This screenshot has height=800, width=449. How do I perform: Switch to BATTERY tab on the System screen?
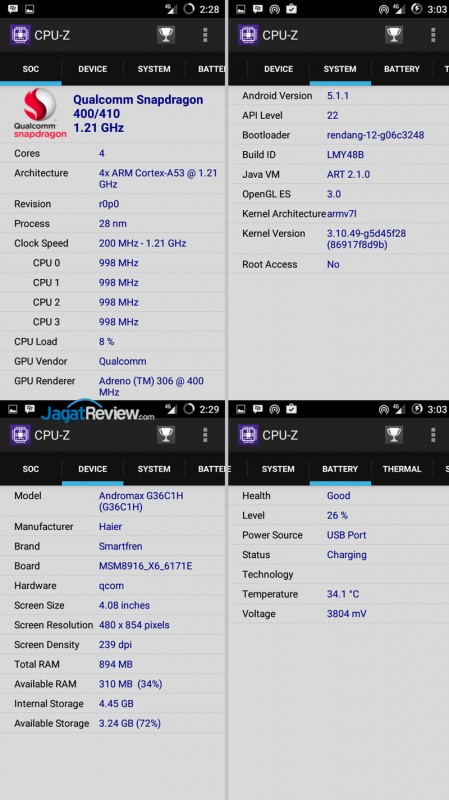402,69
